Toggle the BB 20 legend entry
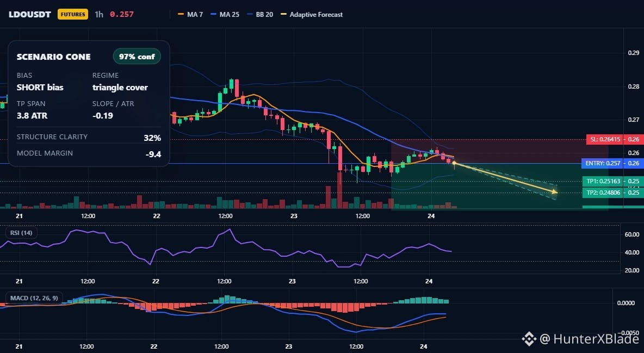Image resolution: width=644 pixels, height=353 pixels. point(260,14)
